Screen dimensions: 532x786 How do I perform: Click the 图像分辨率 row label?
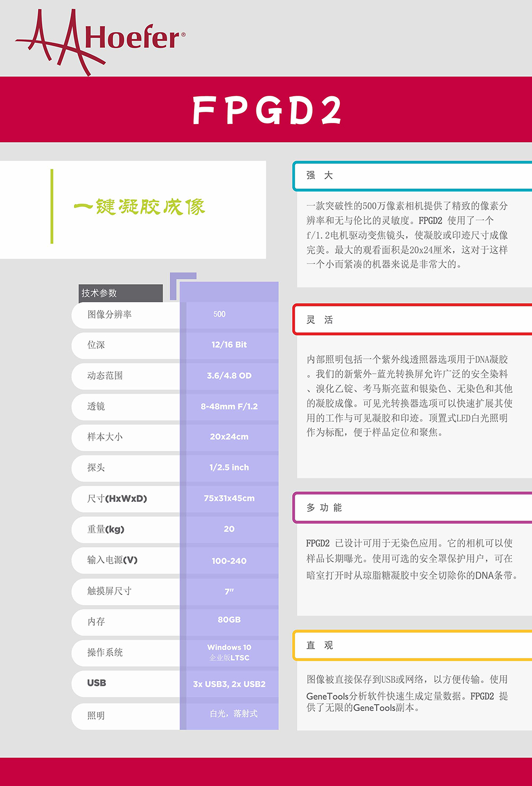click(110, 315)
